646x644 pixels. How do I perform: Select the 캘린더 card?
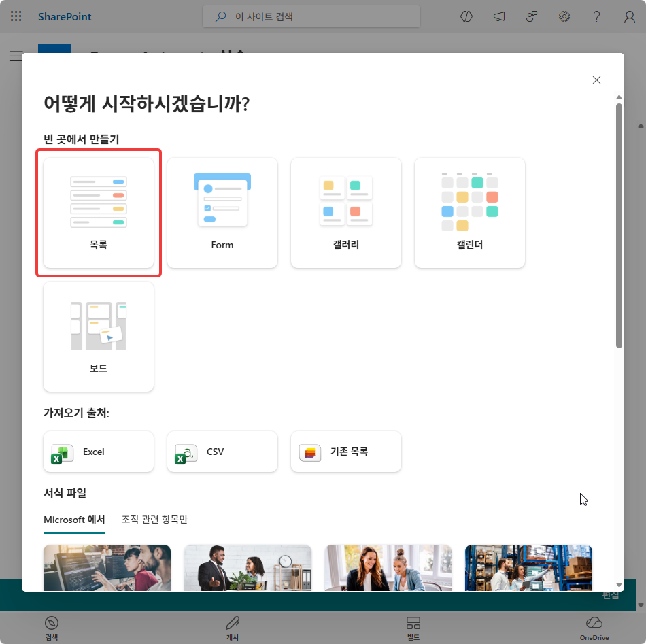point(470,213)
